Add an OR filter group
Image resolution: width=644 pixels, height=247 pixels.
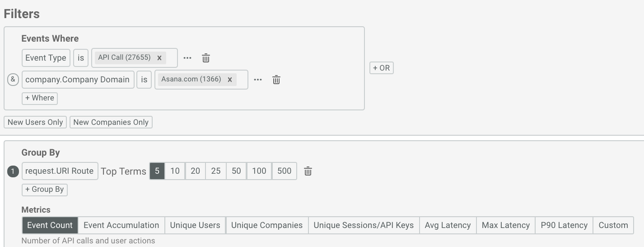pyautogui.click(x=382, y=68)
